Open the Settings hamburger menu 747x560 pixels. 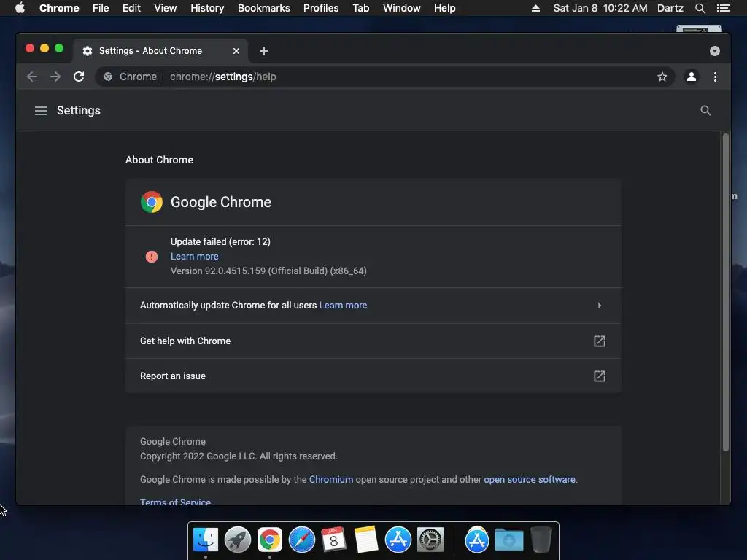pyautogui.click(x=41, y=111)
